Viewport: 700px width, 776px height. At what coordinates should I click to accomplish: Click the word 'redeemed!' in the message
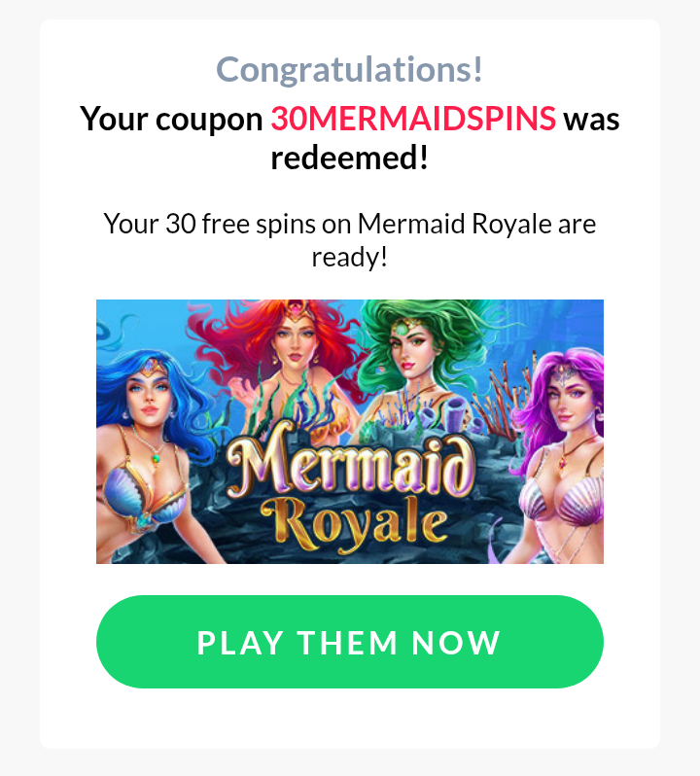click(x=349, y=159)
